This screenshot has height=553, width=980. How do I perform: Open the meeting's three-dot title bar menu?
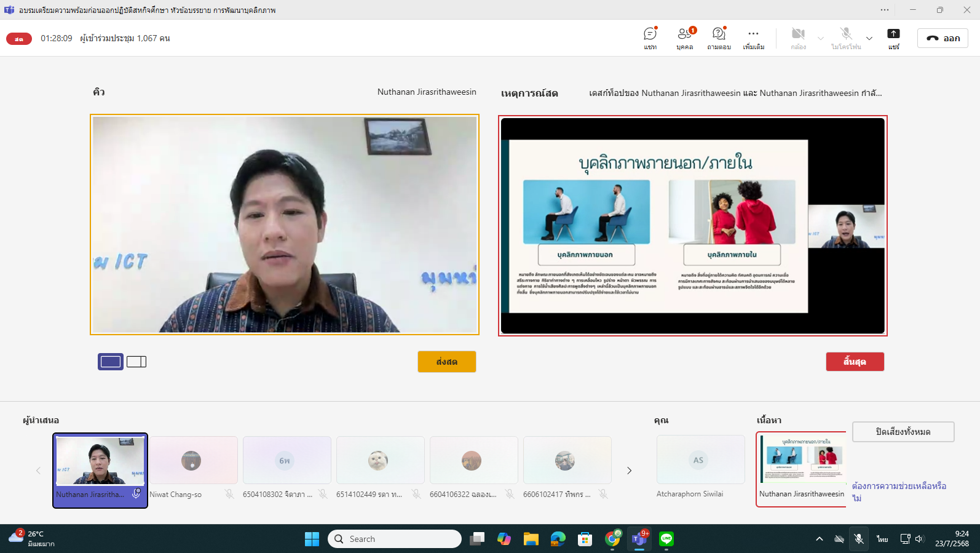tap(884, 10)
